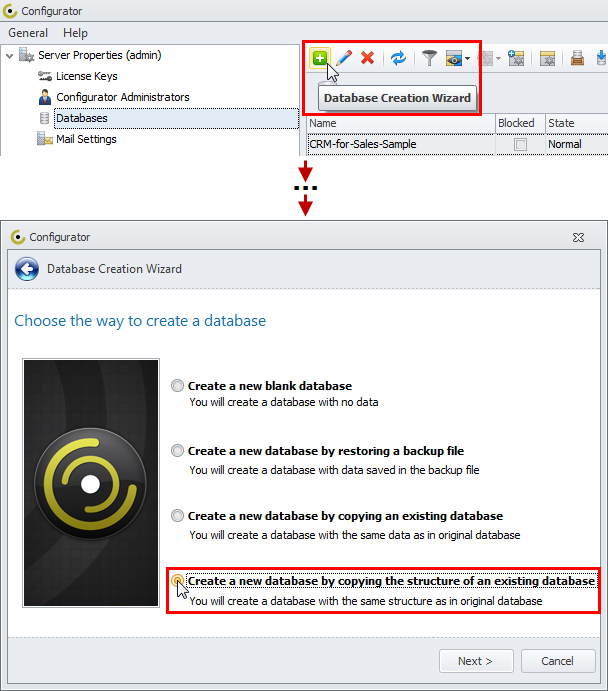Image resolution: width=608 pixels, height=691 pixels.
Task: Click the eye view options icon
Action: click(454, 58)
